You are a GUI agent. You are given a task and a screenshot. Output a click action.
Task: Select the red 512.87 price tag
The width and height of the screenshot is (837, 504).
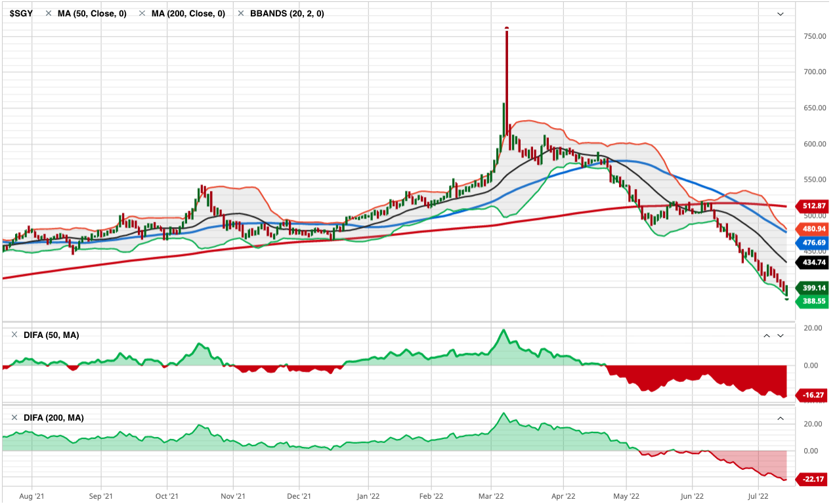pyautogui.click(x=813, y=205)
